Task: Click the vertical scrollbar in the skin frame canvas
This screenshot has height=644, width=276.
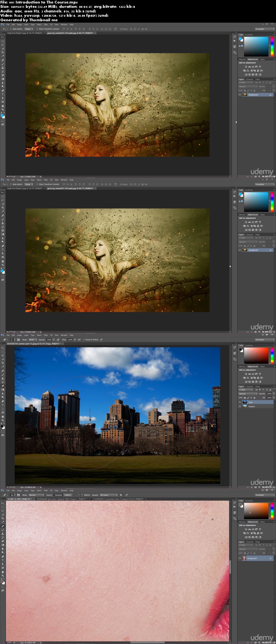Action: point(230,567)
